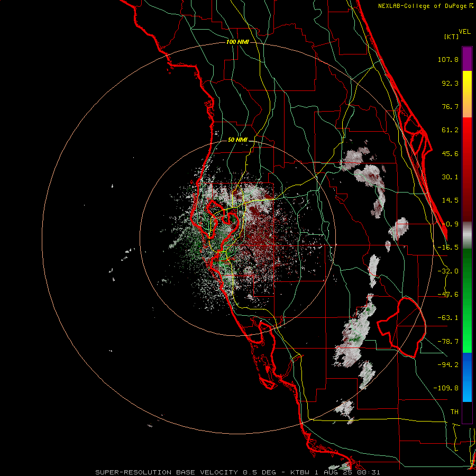Click the NEXLAB-College of DuPage watermark text

coord(425,6)
